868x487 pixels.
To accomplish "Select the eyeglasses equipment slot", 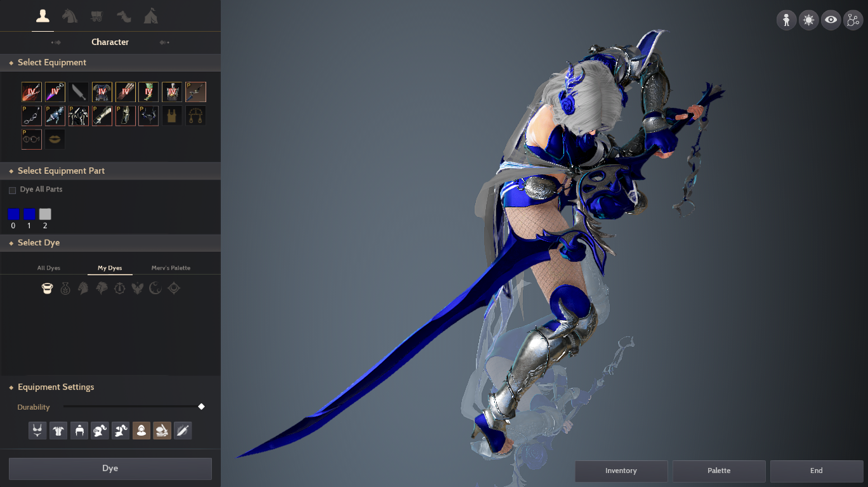I will coord(31,139).
